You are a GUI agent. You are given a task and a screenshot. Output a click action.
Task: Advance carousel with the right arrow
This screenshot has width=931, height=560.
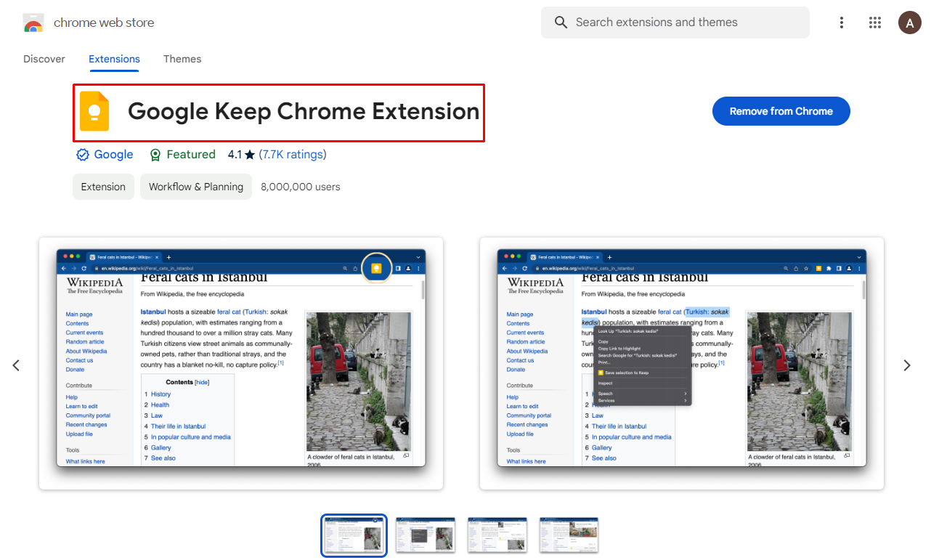tap(907, 365)
